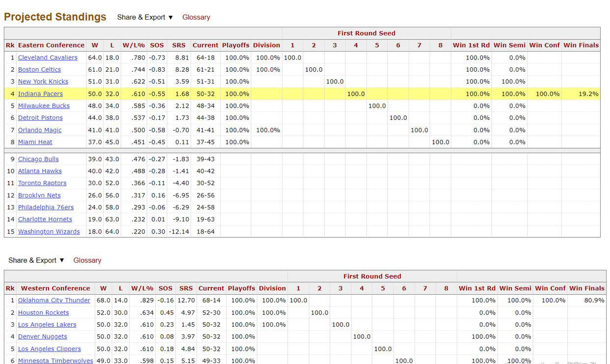
Task: Select the Celtics' 8.28 SRS cell
Action: 182,70
